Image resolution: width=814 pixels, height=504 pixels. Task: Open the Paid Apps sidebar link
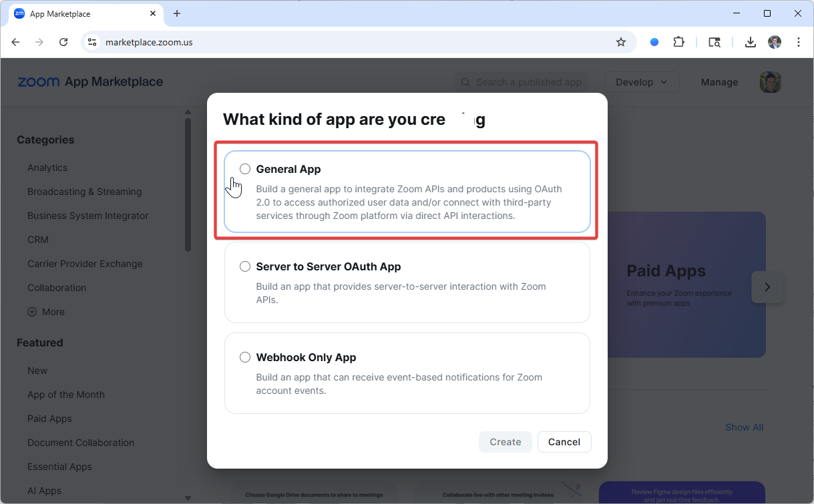[x=49, y=419]
